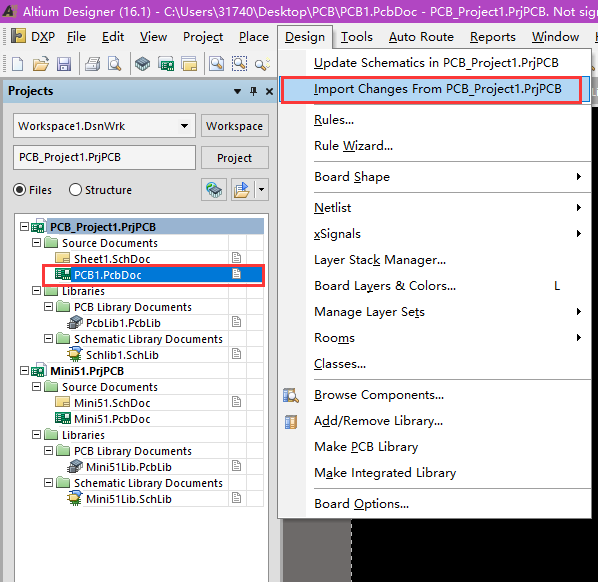Screen dimensions: 598x582
Task: Open the Project menu
Action: coord(203,37)
